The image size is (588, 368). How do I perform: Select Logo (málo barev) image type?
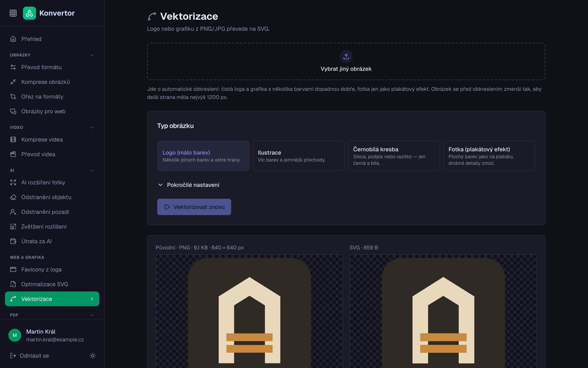tap(203, 156)
